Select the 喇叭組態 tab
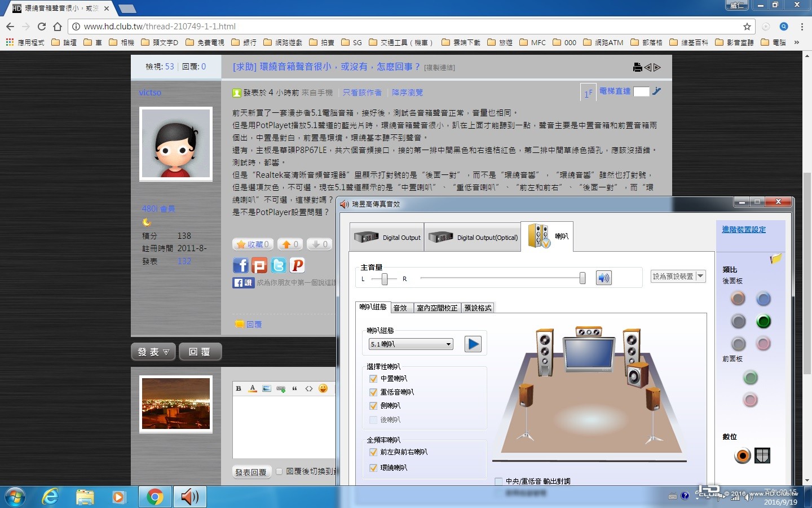Viewport: 812px width, 508px height. click(373, 307)
